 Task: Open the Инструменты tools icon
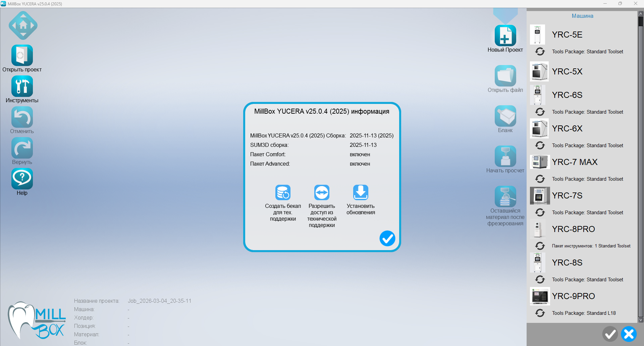point(22,86)
